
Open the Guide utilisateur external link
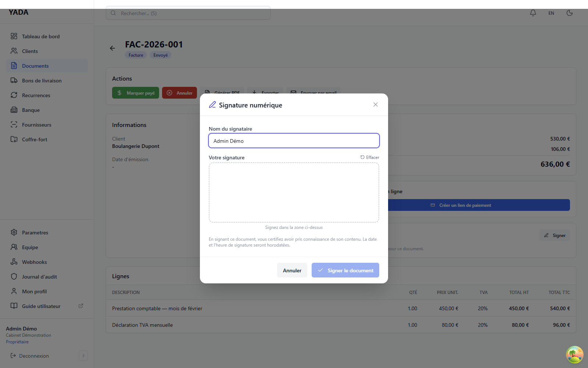click(x=81, y=306)
